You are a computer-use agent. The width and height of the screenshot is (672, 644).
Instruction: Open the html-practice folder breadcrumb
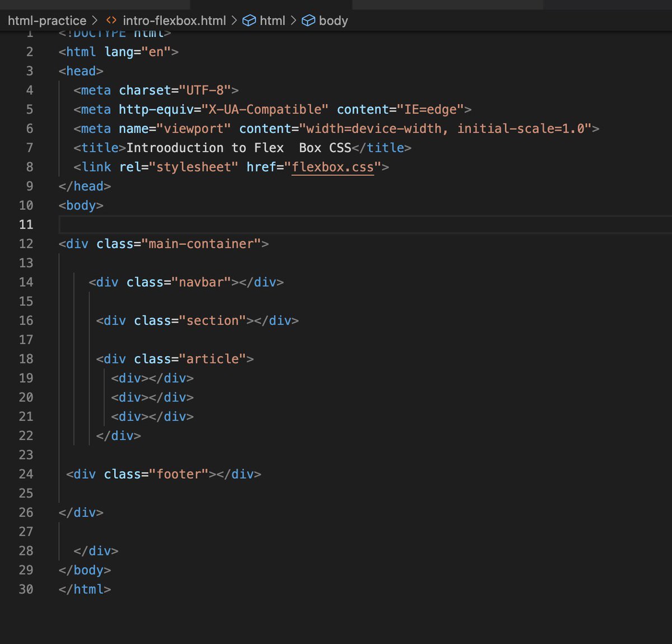point(47,20)
